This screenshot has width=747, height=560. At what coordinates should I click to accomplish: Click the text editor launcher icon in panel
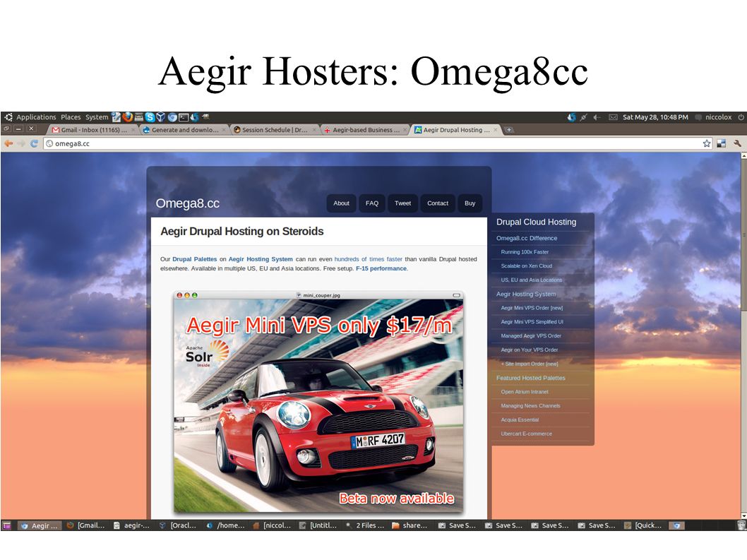pos(116,117)
